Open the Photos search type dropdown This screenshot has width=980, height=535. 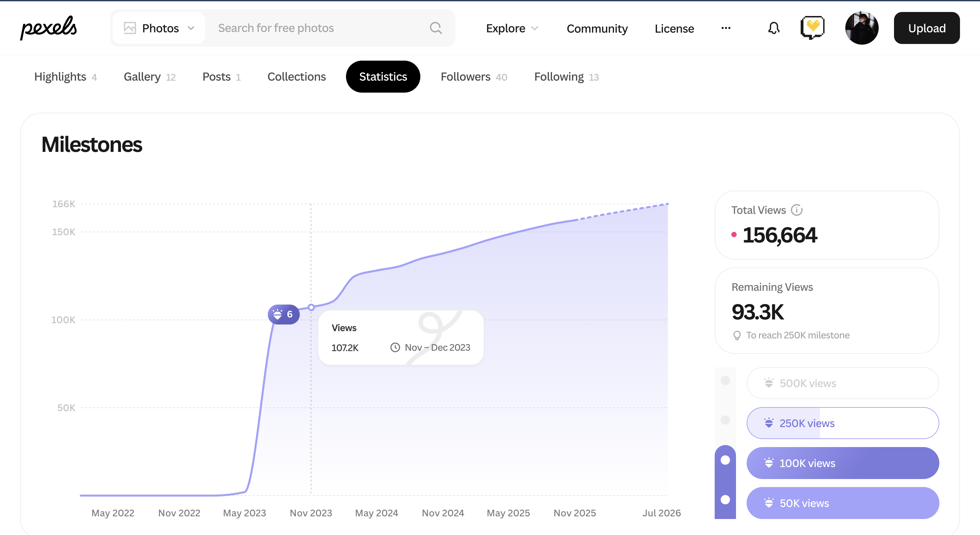coord(159,28)
